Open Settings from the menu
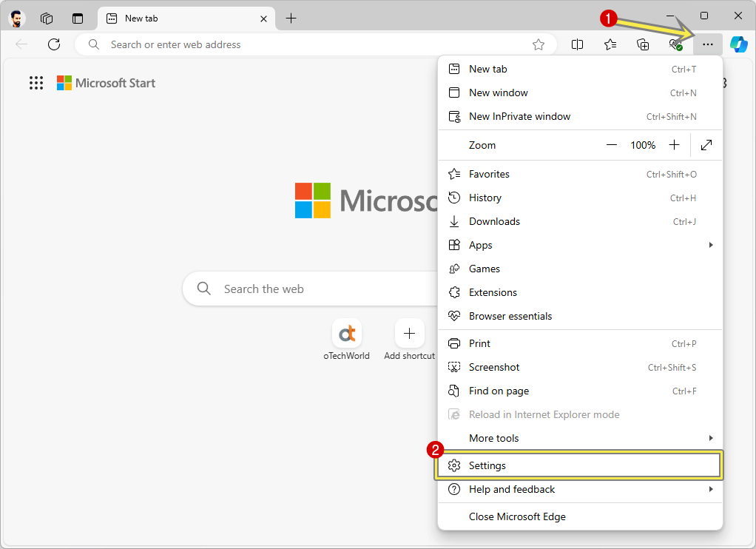The width and height of the screenshot is (756, 549). click(x=580, y=465)
